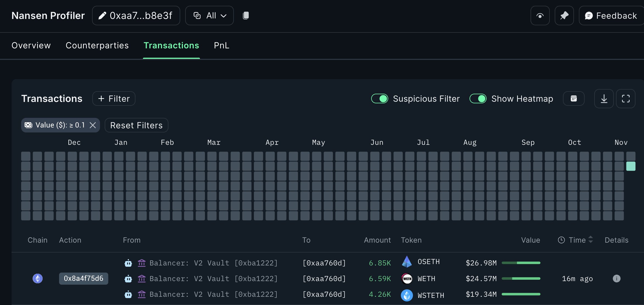Screen dimensions: 644x305
Task: Click the Reset Filters button
Action: click(x=136, y=125)
